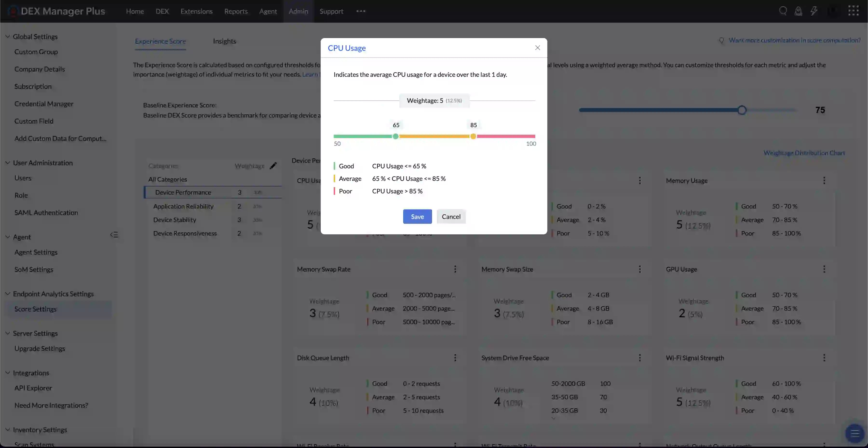Select Score Settings in the sidebar
868x448 pixels.
[36, 309]
